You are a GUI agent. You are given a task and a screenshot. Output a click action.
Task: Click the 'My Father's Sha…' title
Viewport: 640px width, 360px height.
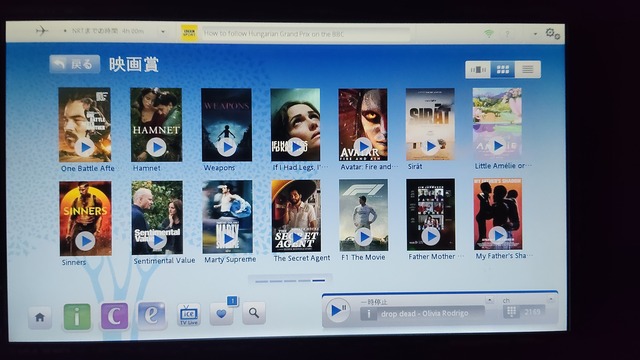(x=504, y=256)
